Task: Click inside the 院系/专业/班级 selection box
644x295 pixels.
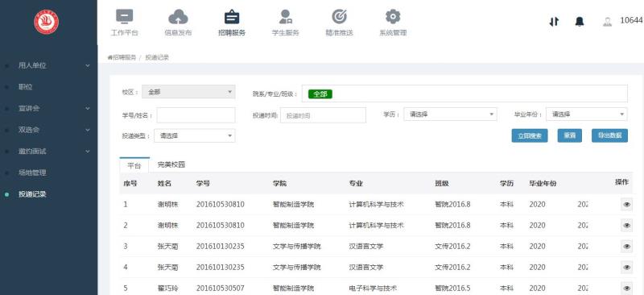Action: (x=464, y=93)
